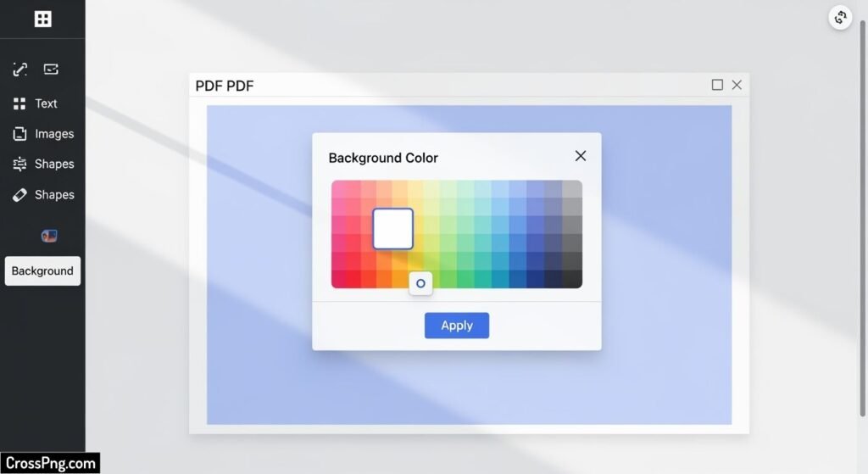Close the PDF PDF window
The height and width of the screenshot is (474, 868).
(737, 85)
